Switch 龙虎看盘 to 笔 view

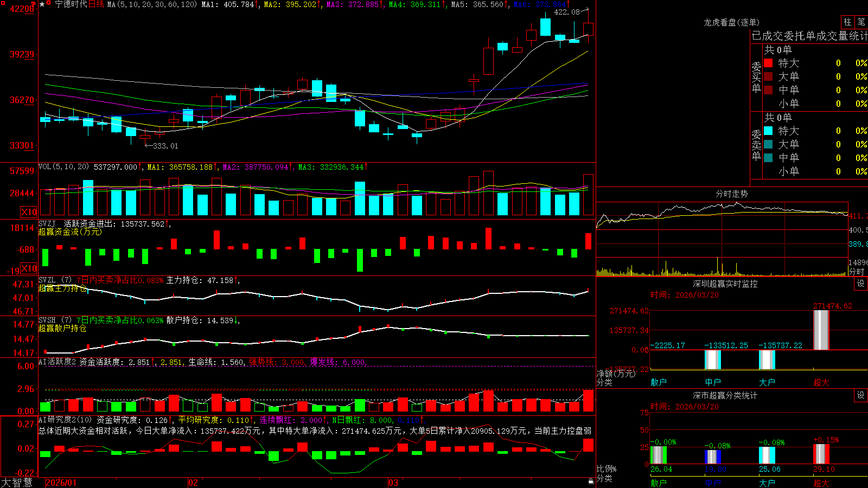pos(861,22)
